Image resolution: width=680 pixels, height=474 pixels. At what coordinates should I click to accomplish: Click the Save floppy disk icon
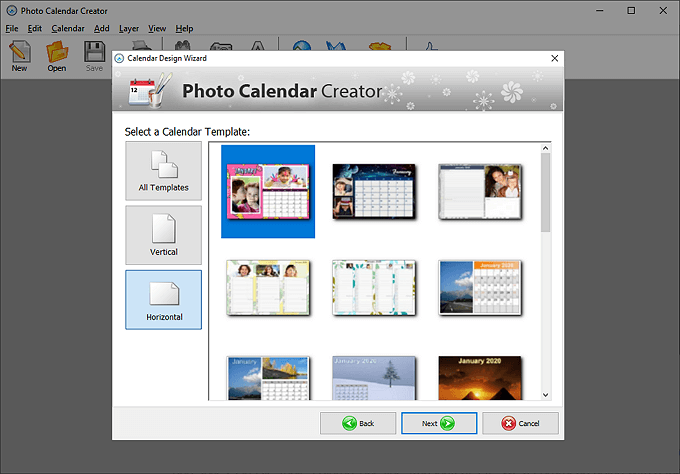click(x=94, y=56)
